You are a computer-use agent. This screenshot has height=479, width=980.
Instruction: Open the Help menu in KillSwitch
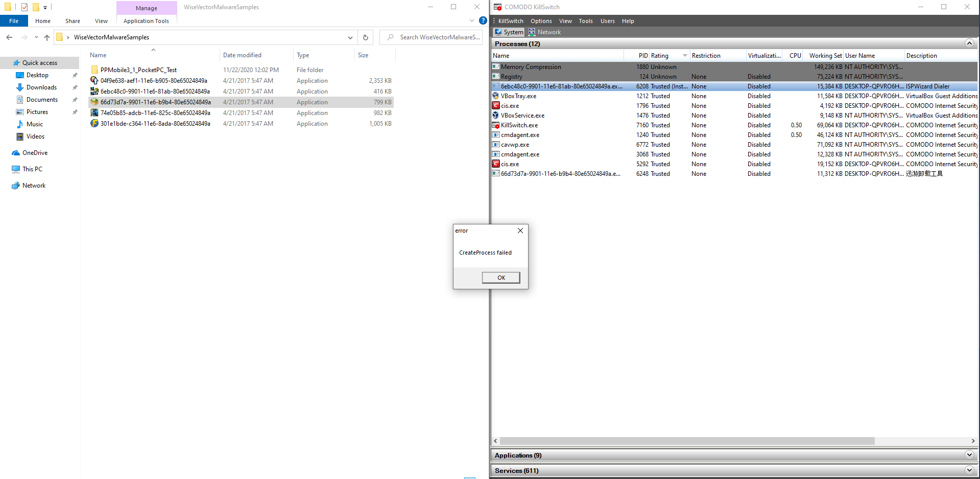click(628, 21)
